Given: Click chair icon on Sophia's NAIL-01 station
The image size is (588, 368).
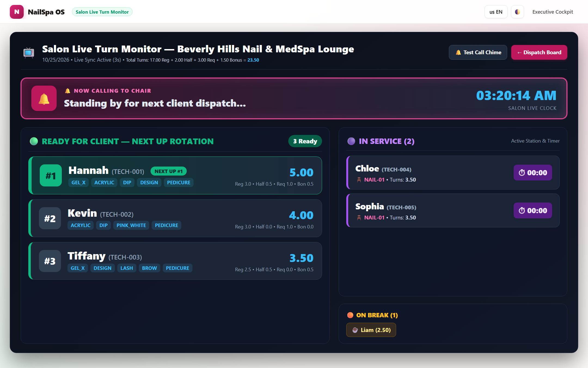Looking at the screenshot, I should tap(359, 218).
